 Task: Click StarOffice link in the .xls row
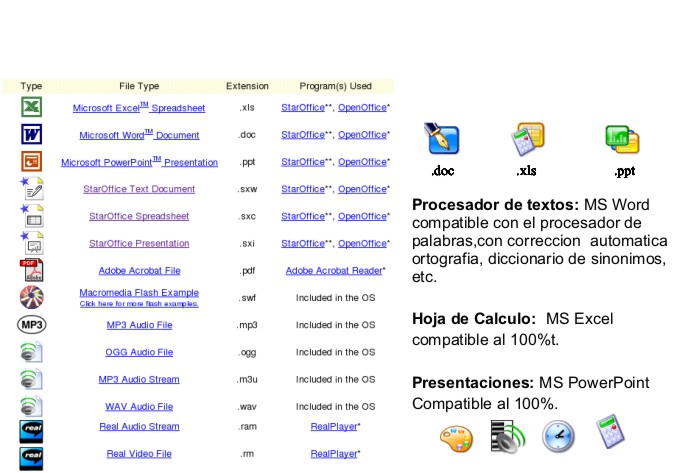pos(303,107)
